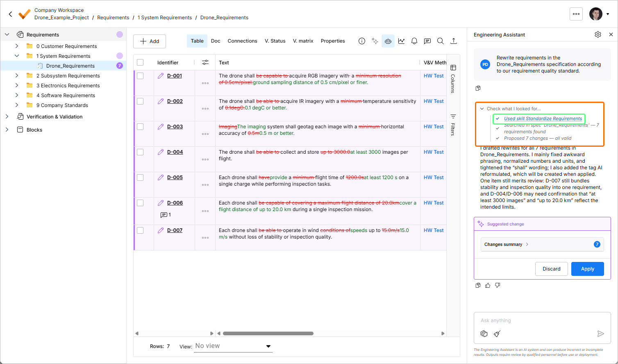Check the checkbox for row D-004
This screenshot has height=364, width=618.
140,152
